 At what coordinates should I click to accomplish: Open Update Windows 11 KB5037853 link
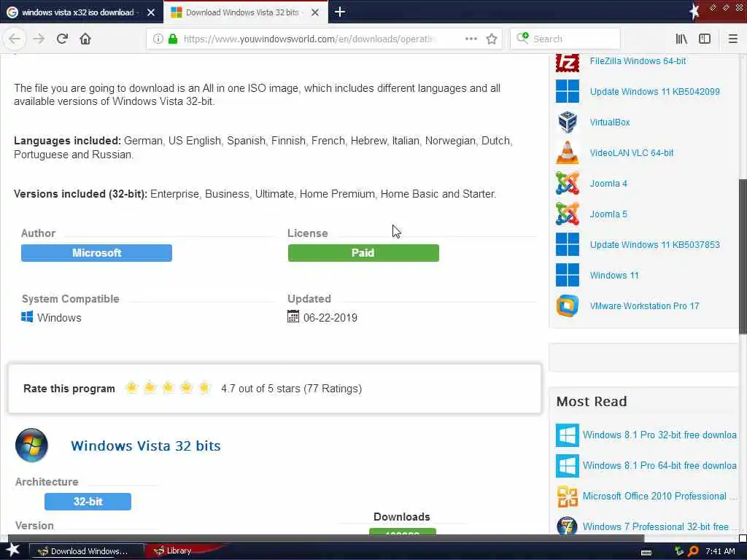point(654,245)
